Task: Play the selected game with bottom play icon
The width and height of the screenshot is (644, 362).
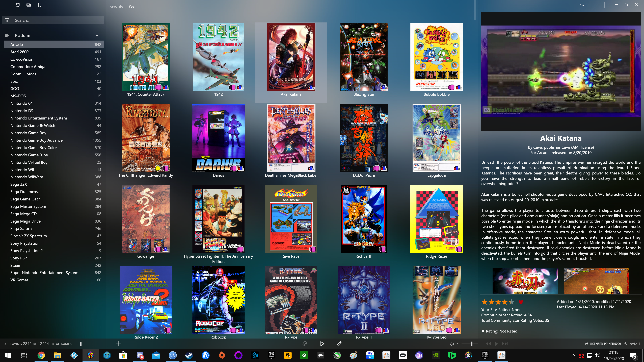Action: 322,344
